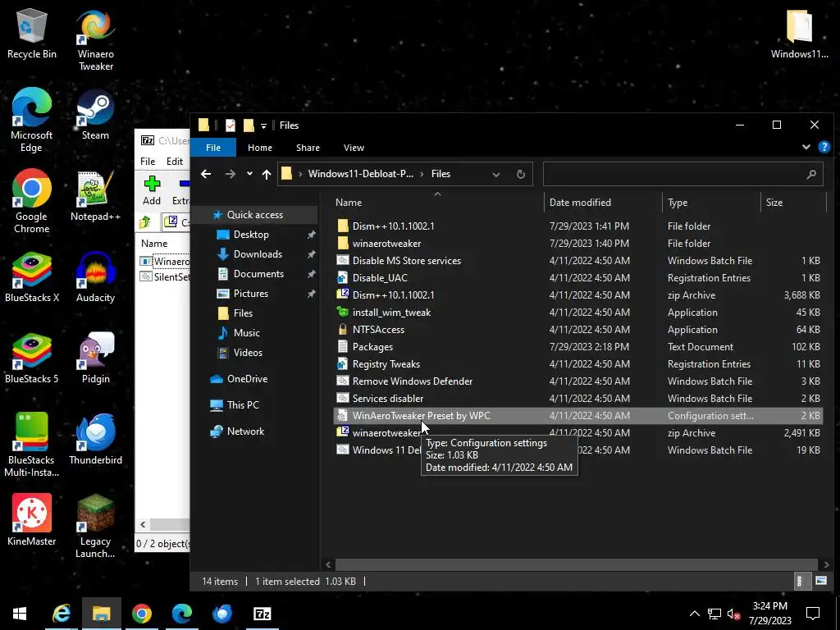Open File menu in 7-Zip window

[x=148, y=162]
